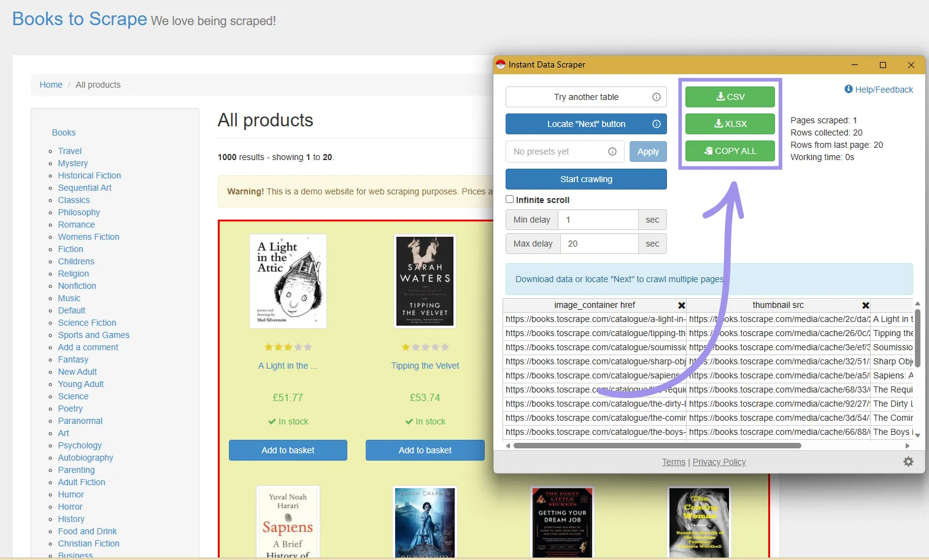
Task: Add Tipping the Velvet to basket
Action: coord(425,450)
